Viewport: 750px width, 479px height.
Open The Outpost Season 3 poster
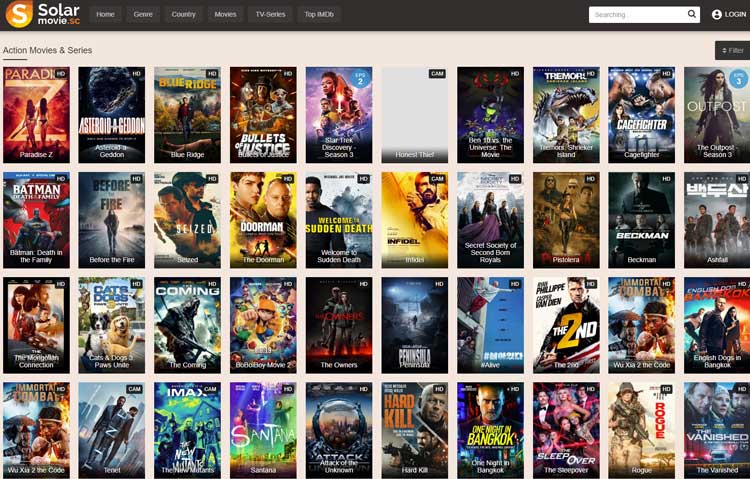point(717,115)
